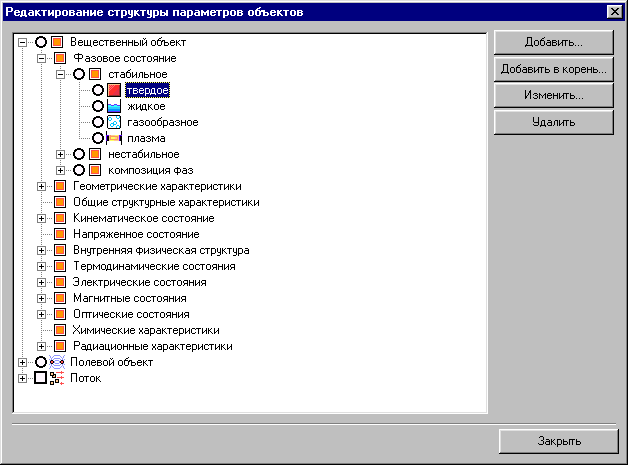This screenshot has width=628, height=465.
Task: Click orange icon beside Магнитные состояния
Action: coord(60,298)
